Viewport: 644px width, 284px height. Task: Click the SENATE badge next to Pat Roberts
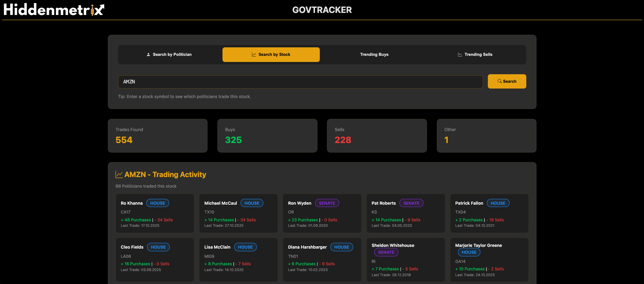pos(411,203)
